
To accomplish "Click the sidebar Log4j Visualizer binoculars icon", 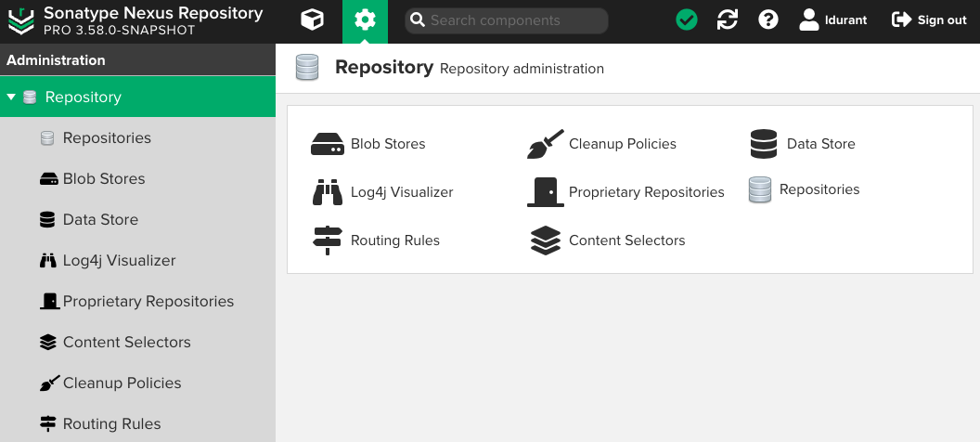I will tap(47, 261).
